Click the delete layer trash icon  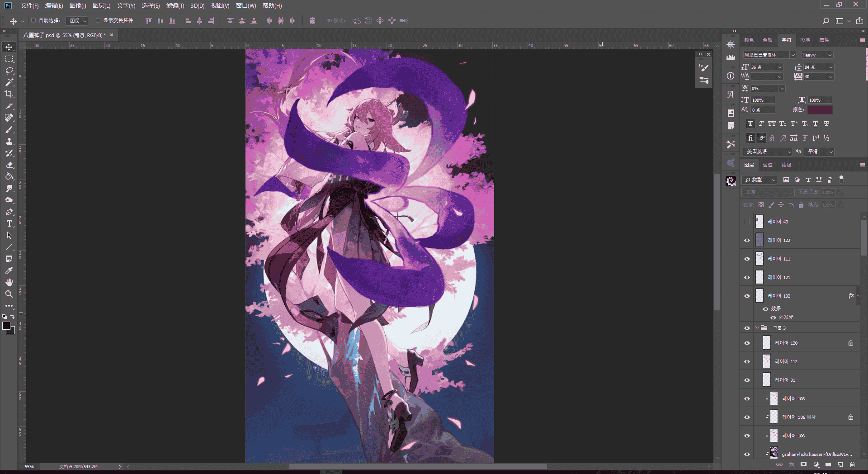pyautogui.click(x=852, y=465)
